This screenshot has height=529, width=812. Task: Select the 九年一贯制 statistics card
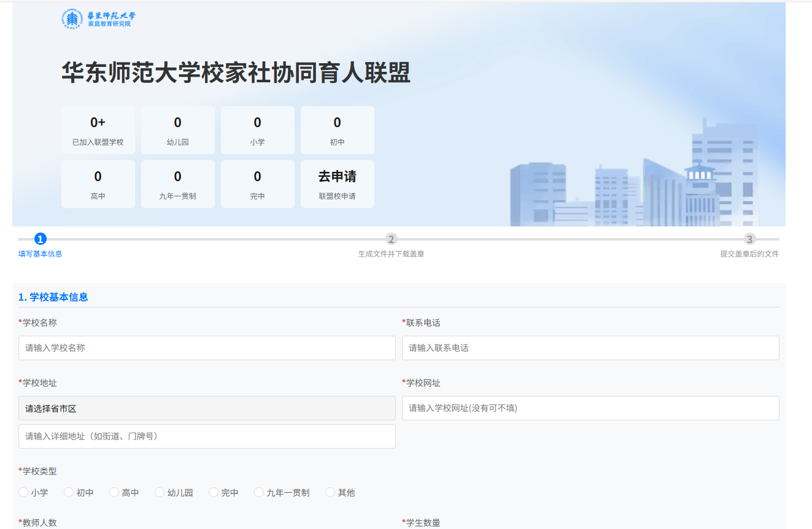[177, 184]
